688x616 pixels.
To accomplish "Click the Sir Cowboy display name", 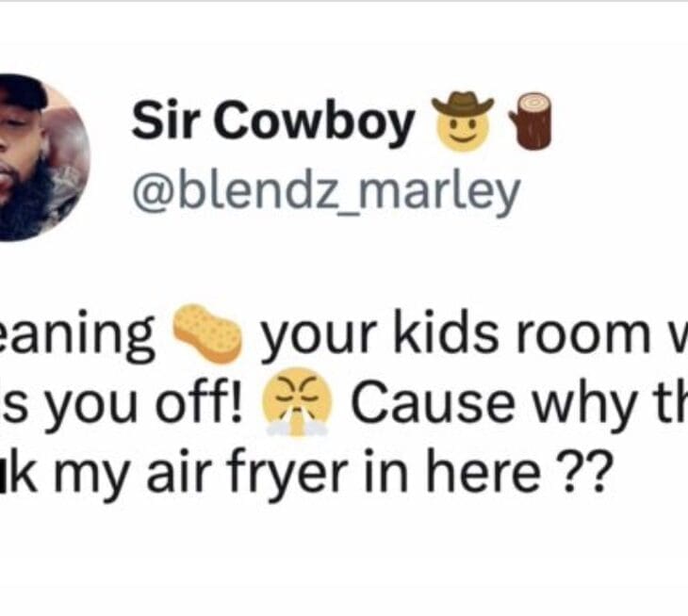I will [x=272, y=122].
